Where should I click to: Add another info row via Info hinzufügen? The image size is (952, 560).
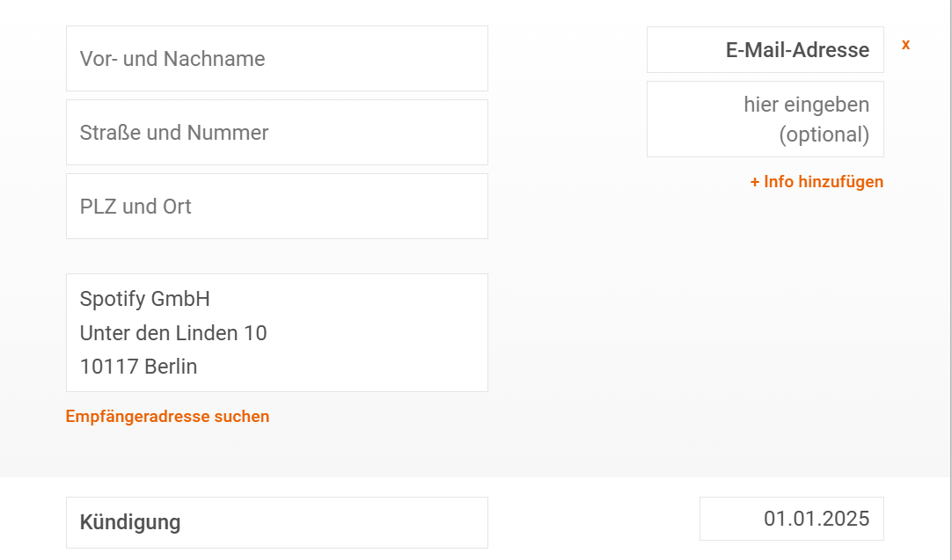(x=823, y=182)
